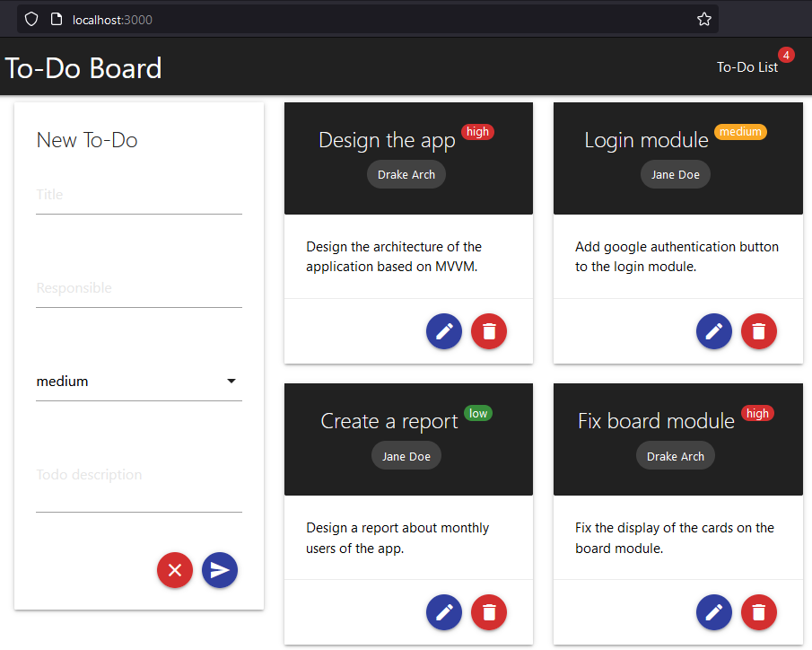Delete the "Design the app" task with trash icon
This screenshot has height=650, width=812.
489,331
